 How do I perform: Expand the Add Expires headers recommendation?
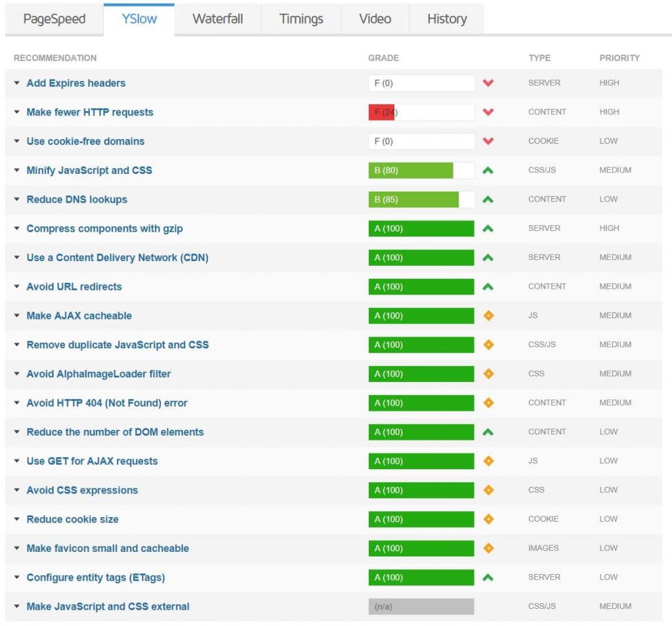(17, 83)
